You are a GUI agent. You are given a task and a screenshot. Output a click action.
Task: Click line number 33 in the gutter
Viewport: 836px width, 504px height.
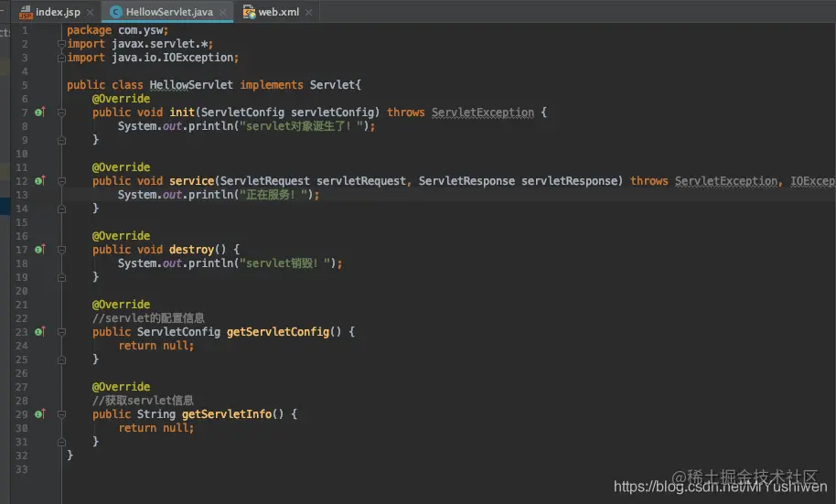tap(21, 469)
